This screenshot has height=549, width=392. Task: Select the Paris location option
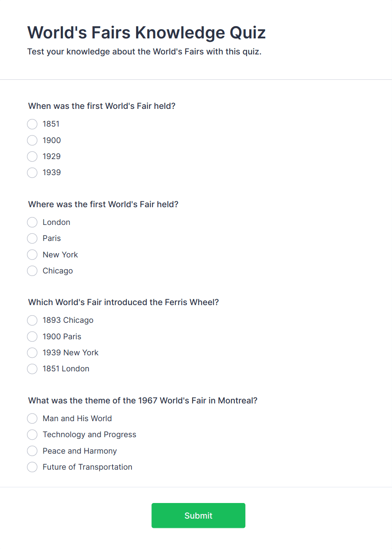point(32,238)
